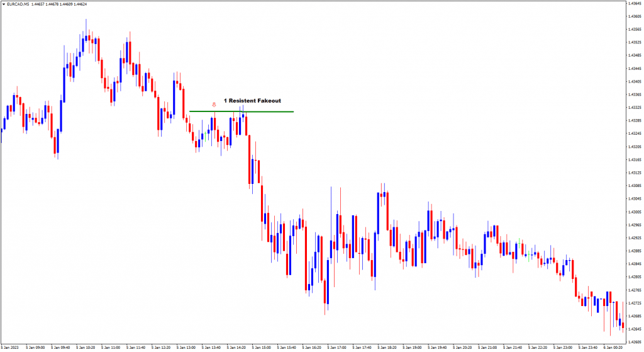Screen dimensions: 644x352
Task: Click the '5 Jan 13:00' time label
Action: [x=186, y=348]
